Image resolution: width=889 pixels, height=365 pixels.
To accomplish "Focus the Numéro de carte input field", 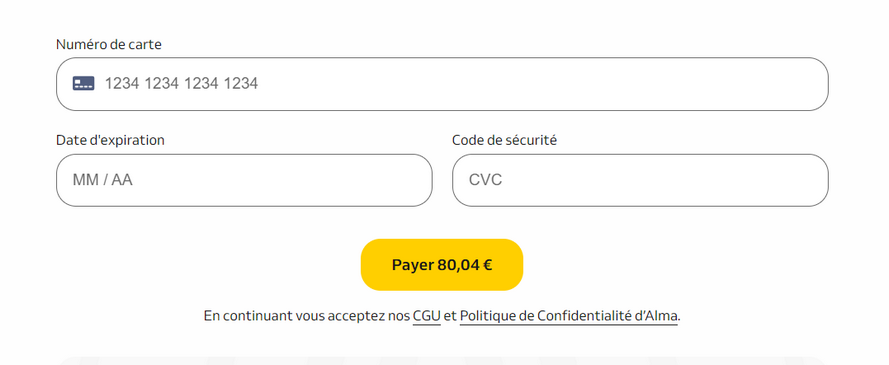I will point(442,84).
